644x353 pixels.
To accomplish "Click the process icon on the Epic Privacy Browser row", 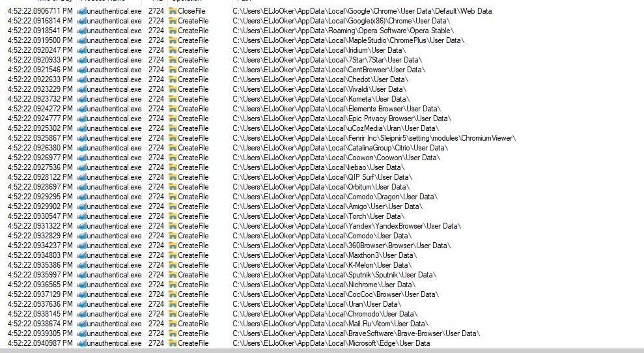I will pos(81,119).
